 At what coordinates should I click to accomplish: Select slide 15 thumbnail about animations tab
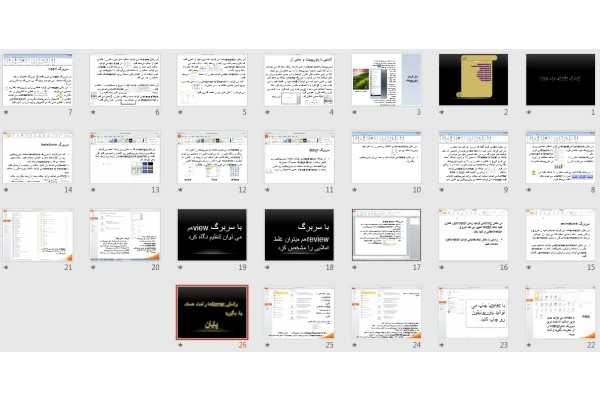[560, 235]
